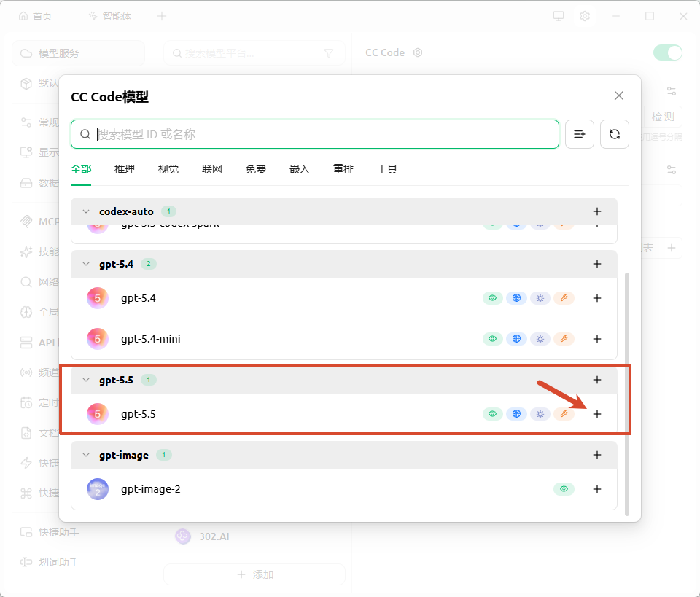Toggle the CC Code provider enable switch
This screenshot has height=597, width=700.
667,52
